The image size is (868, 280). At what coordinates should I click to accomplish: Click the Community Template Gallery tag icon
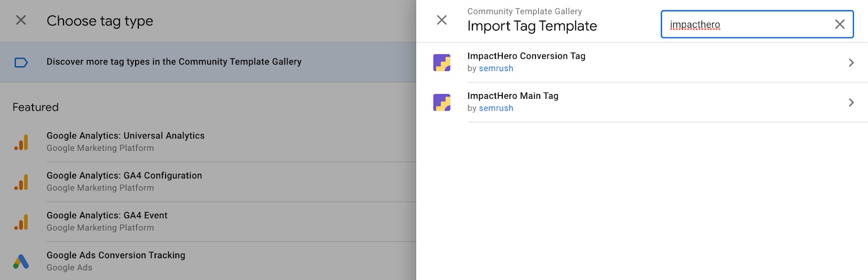[21, 62]
